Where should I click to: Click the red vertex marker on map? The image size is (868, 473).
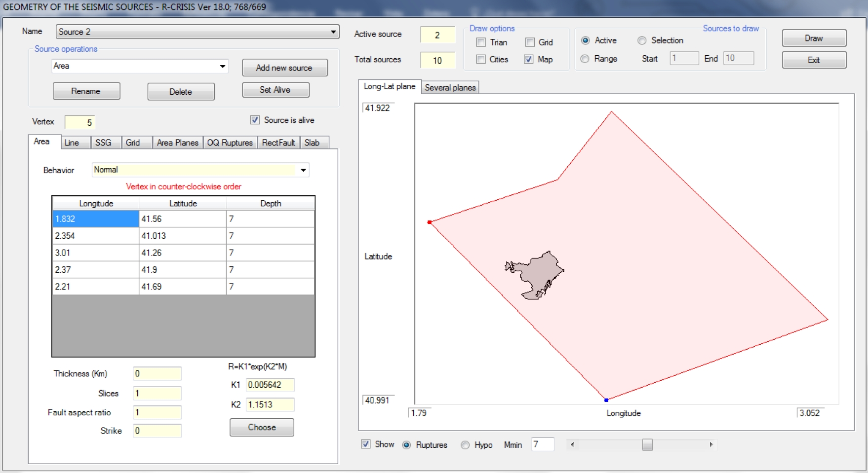[x=430, y=222]
